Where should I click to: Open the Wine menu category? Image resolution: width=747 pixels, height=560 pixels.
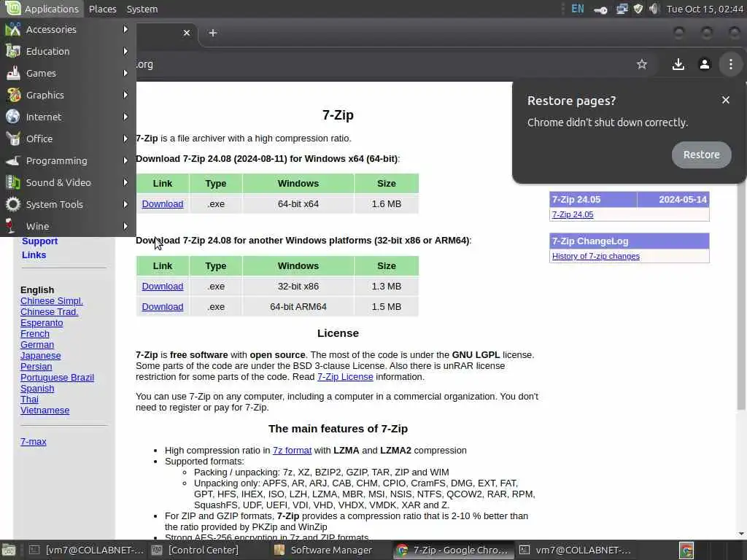point(68,227)
